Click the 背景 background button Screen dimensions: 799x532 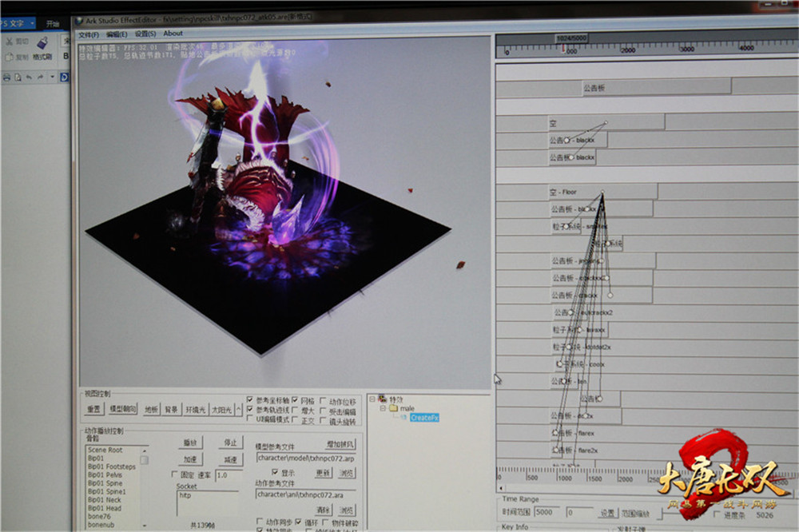pos(171,409)
